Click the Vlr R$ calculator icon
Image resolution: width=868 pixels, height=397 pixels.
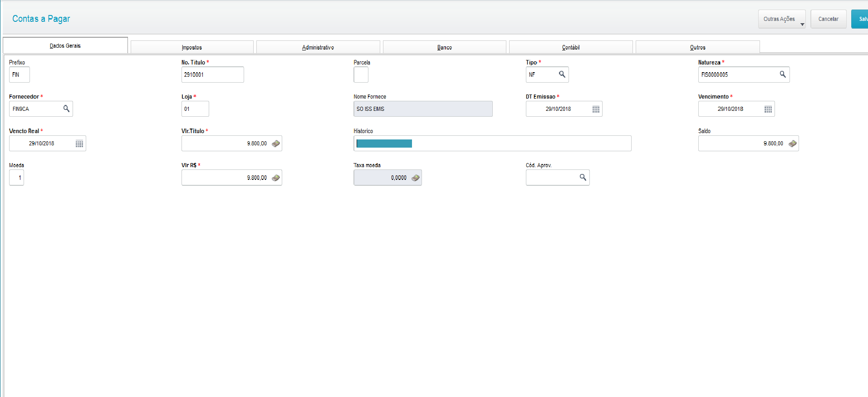click(275, 178)
